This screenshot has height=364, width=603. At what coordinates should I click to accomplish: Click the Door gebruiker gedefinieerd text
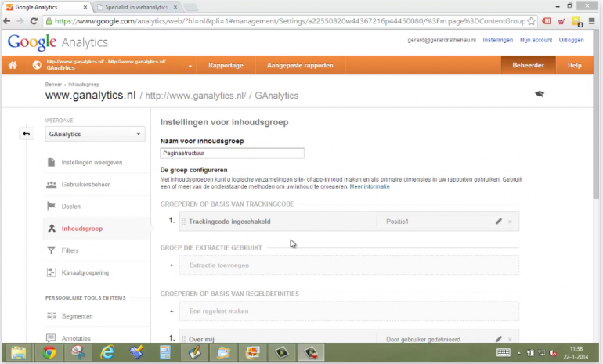click(x=423, y=340)
